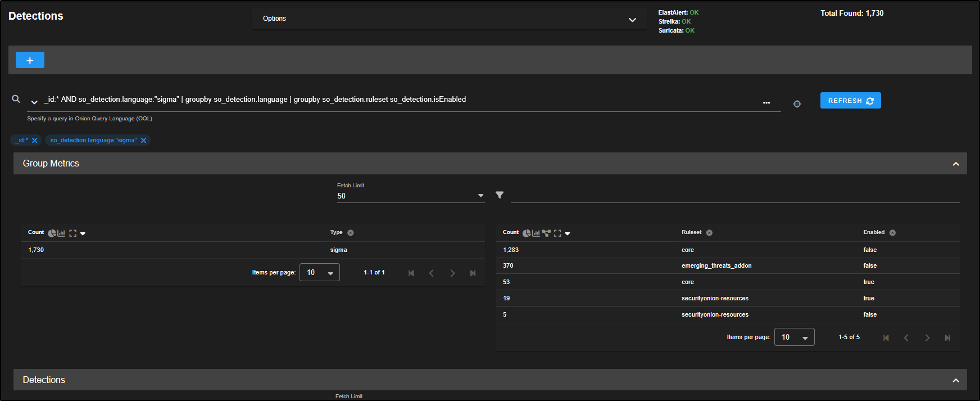Collapse the Group Metrics section
The height and width of the screenshot is (401, 980).
tap(955, 164)
